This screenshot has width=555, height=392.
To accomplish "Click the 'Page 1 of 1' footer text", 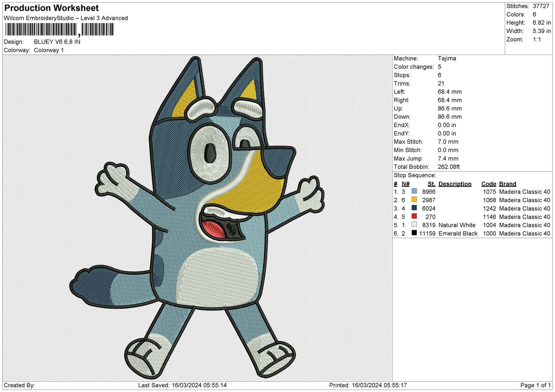I will (536, 385).
